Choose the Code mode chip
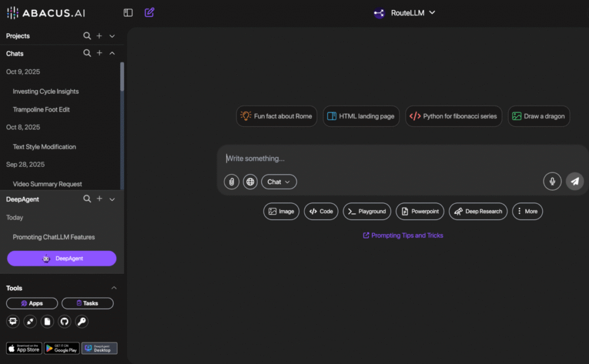Image resolution: width=589 pixels, height=364 pixels. click(x=321, y=211)
